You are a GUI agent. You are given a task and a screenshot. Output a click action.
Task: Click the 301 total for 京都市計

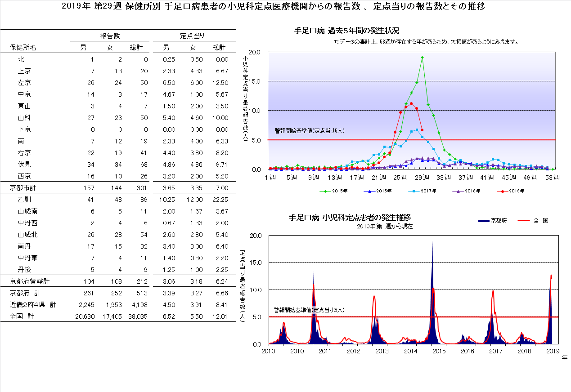pos(142,188)
